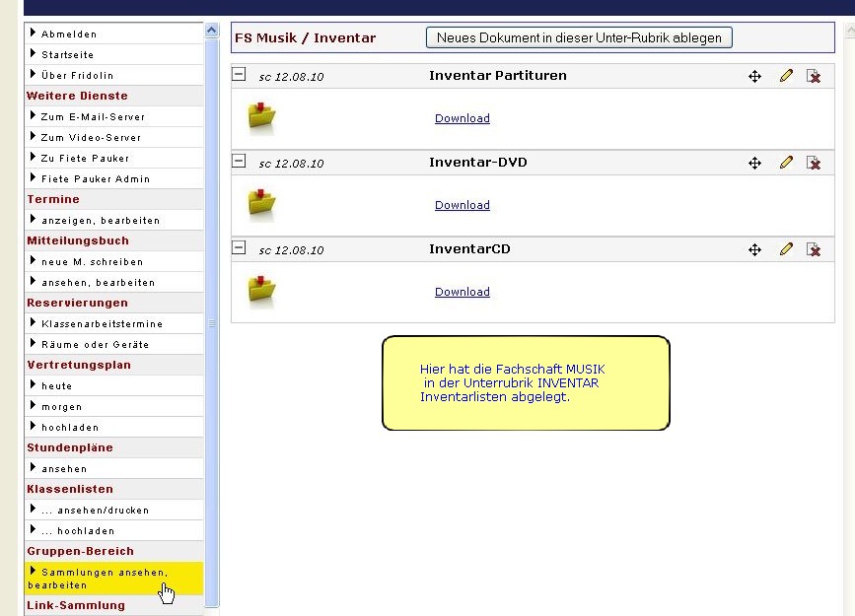This screenshot has height=616, width=855.
Task: Collapse the Inventar Partituren entry
Action: (x=239, y=74)
